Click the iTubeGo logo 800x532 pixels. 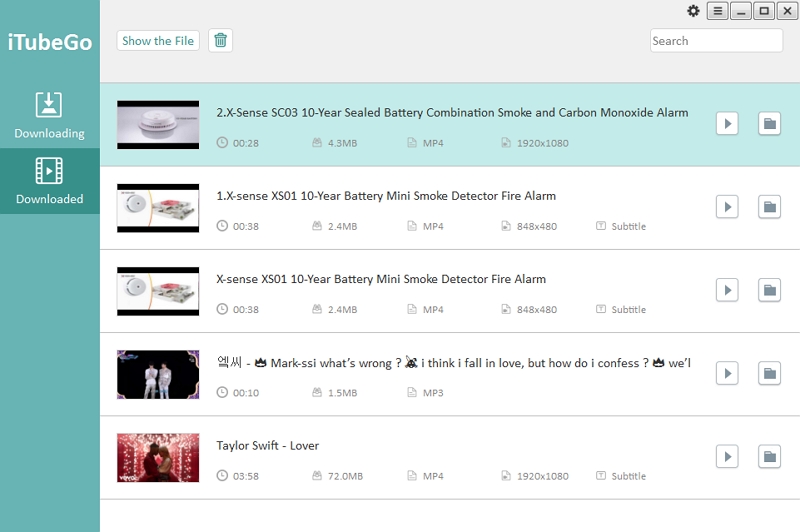point(49,42)
